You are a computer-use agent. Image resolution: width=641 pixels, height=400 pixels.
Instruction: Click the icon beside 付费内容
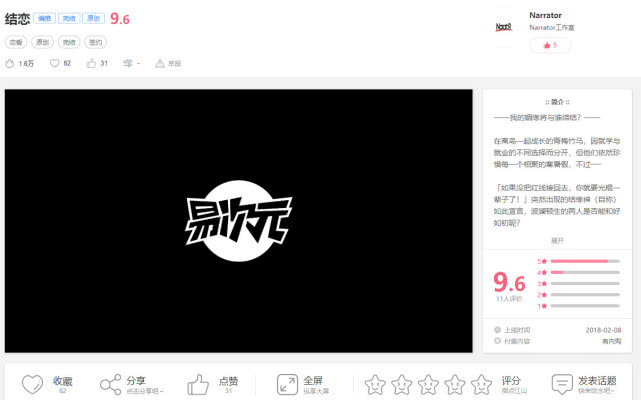pyautogui.click(x=498, y=341)
